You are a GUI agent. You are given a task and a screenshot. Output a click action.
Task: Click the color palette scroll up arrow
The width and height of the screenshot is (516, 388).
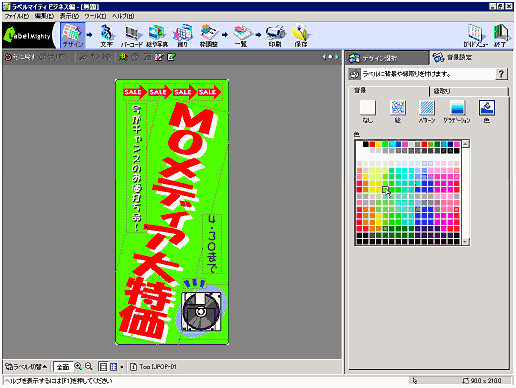tap(466, 144)
